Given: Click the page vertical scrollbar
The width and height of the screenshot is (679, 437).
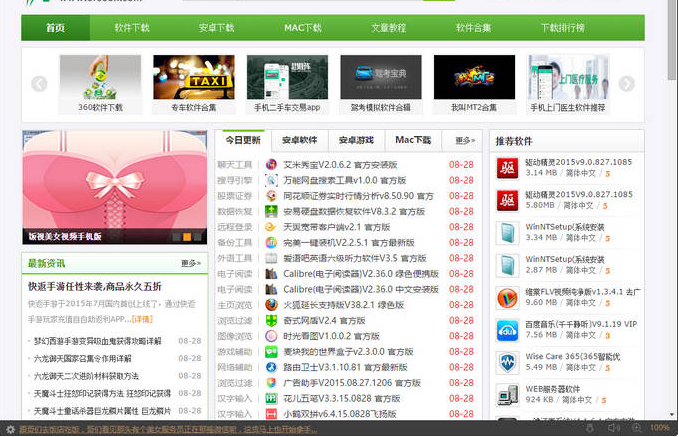Looking at the screenshot, I should (672, 200).
